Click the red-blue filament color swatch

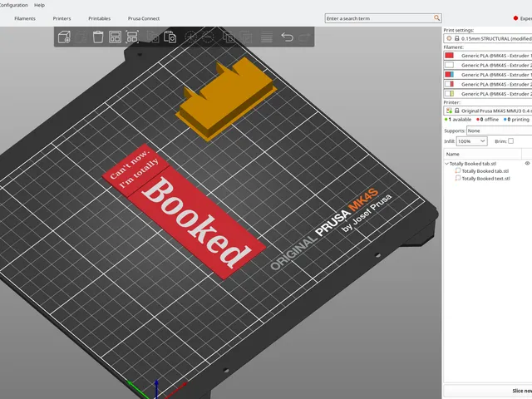point(449,74)
